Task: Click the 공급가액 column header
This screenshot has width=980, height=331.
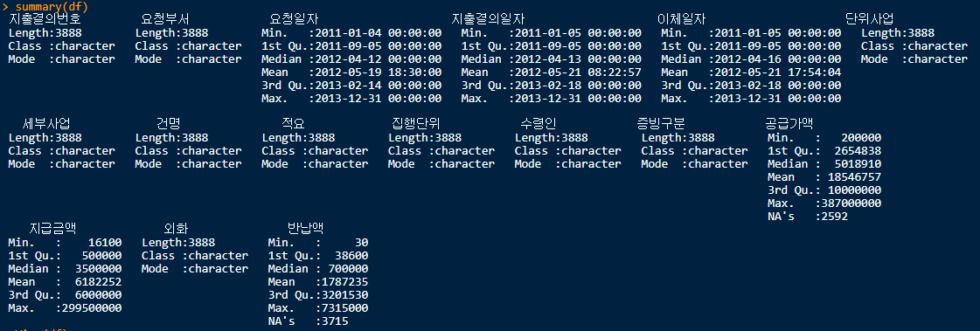Action: tap(789, 124)
